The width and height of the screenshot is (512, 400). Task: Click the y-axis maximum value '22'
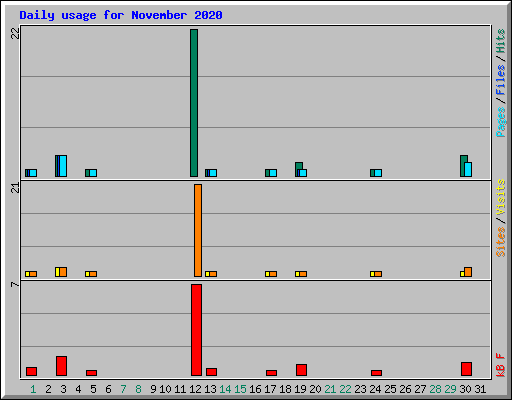(15, 33)
